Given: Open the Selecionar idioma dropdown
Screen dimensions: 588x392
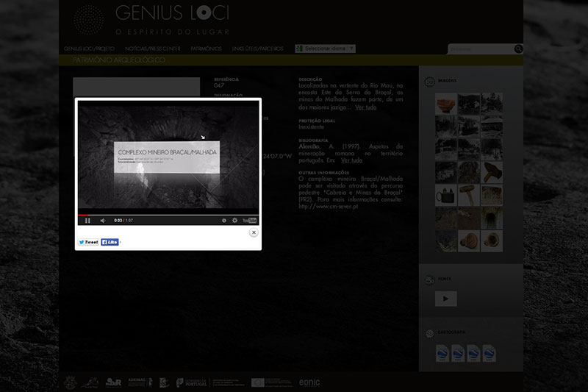Looking at the screenshot, I should tap(326, 49).
